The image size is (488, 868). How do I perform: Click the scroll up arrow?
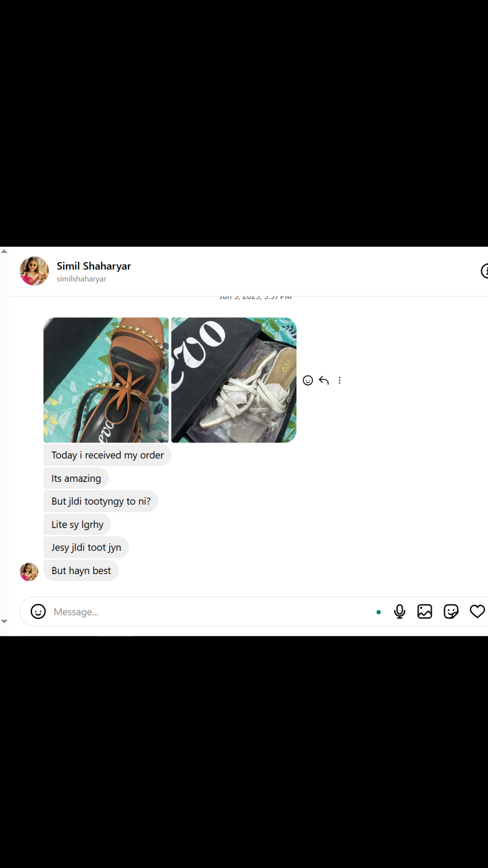(x=4, y=251)
